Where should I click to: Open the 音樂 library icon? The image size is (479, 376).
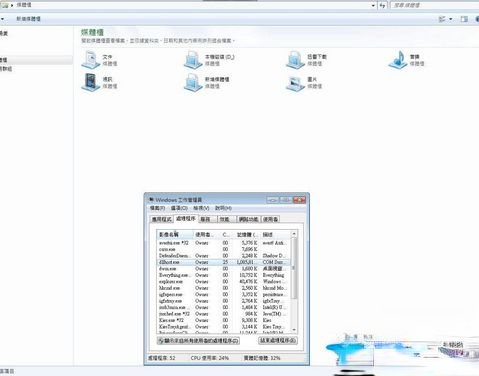[x=398, y=60]
